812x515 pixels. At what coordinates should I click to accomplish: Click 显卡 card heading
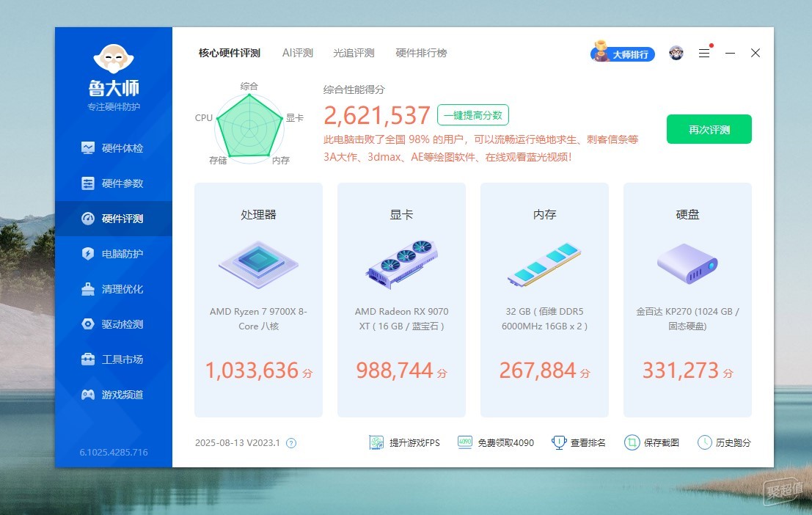pyautogui.click(x=401, y=214)
